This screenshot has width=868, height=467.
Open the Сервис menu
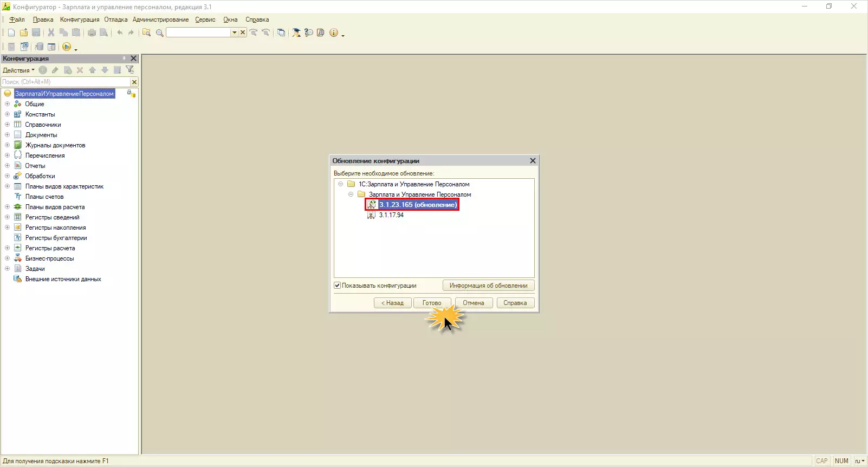(x=205, y=20)
